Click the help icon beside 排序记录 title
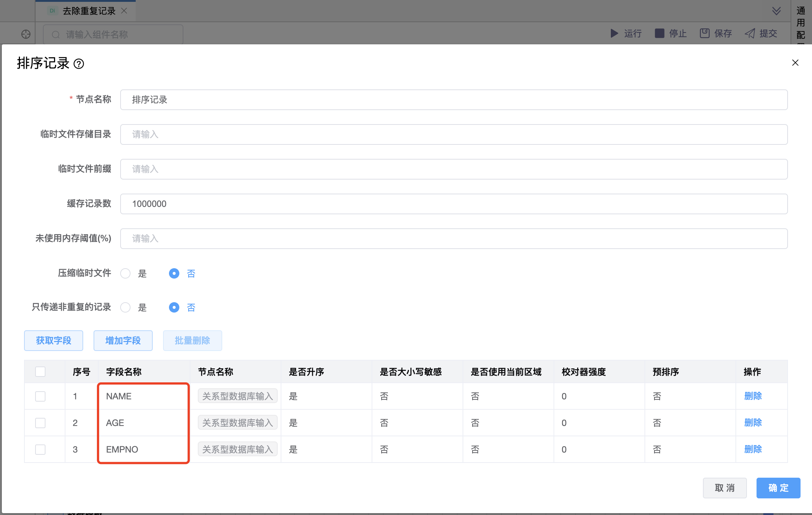The width and height of the screenshot is (812, 515). [79, 64]
